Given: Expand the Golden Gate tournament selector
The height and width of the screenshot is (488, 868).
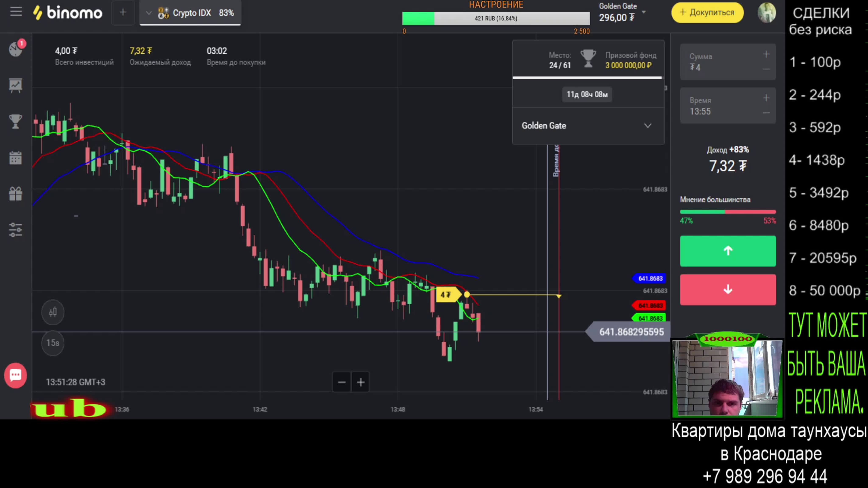Looking at the screenshot, I should [588, 126].
